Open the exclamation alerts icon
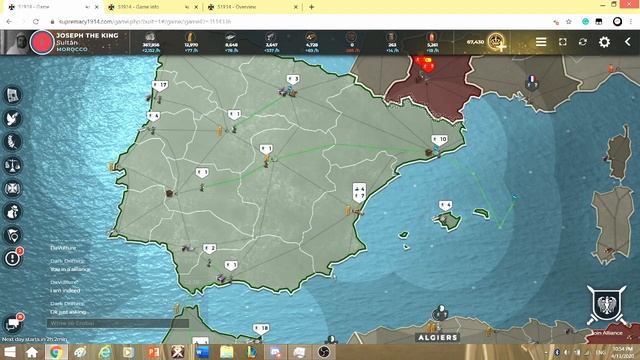Screen dimensions: 640x360 coord(13,259)
